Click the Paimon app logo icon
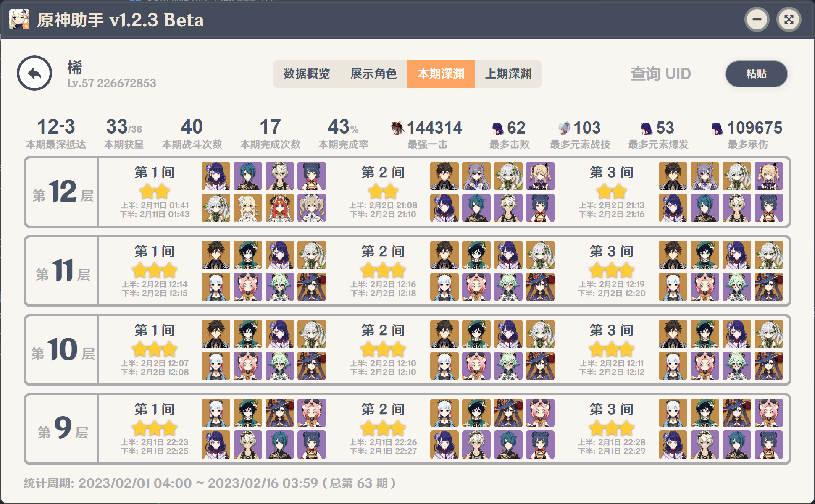 pos(19,19)
